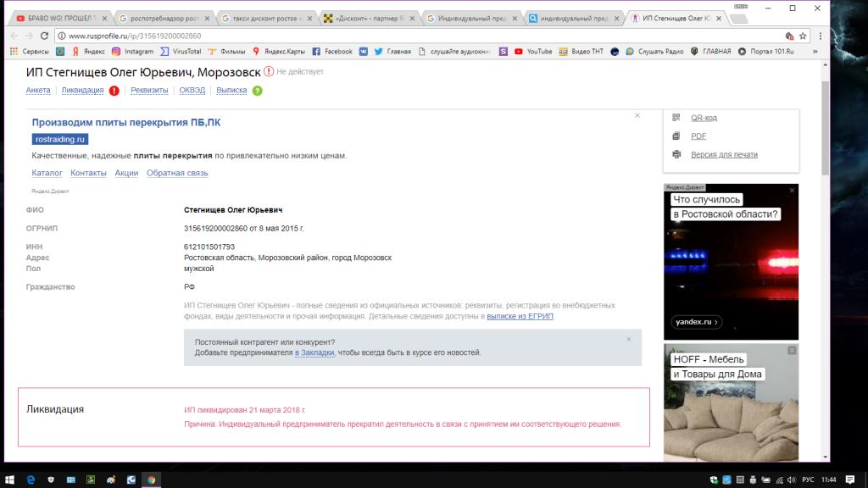The width and height of the screenshot is (868, 488).
Task: Open the ОКВЭД section link
Action: tap(192, 90)
